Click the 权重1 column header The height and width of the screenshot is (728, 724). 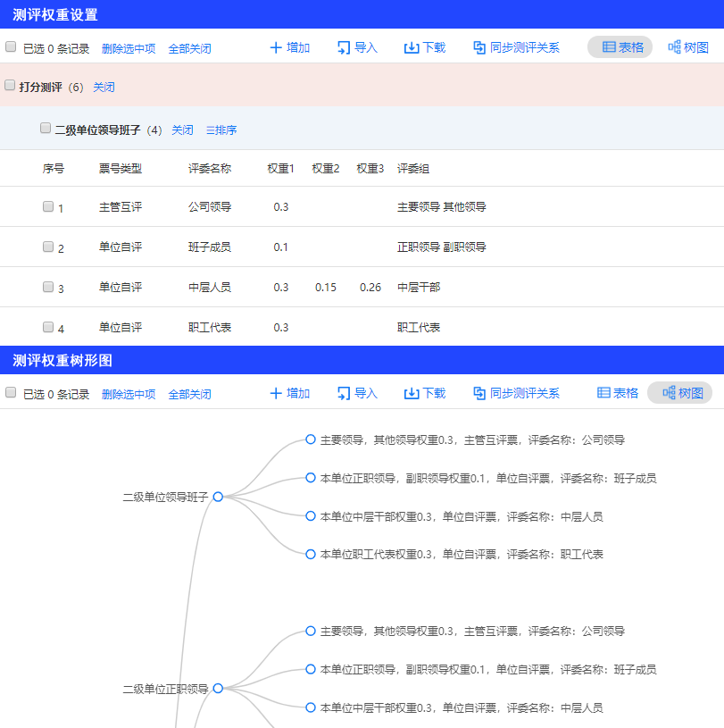pyautogui.click(x=281, y=168)
